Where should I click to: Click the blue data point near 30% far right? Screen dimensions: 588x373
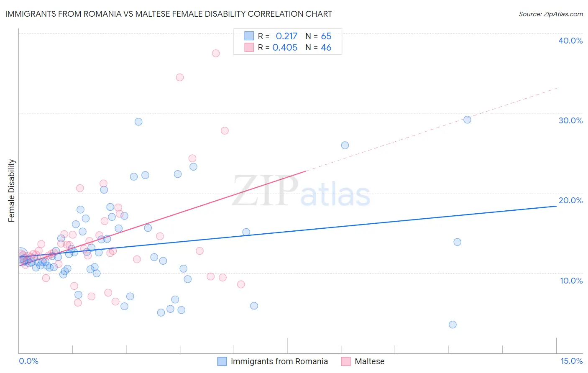[x=467, y=120]
